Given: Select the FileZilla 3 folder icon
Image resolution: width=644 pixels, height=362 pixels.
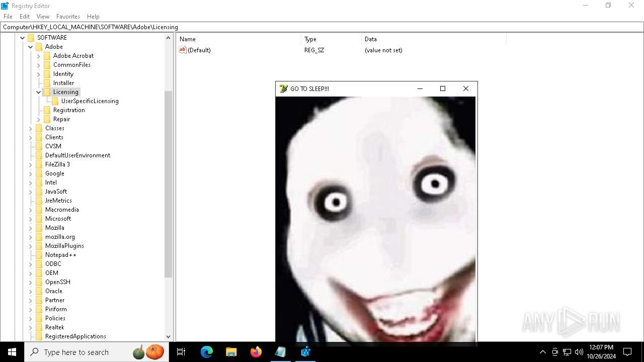Looking at the screenshot, I should (x=39, y=164).
